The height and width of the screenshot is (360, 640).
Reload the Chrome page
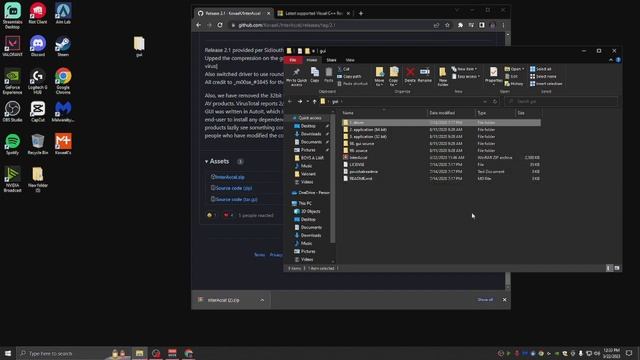(220, 25)
